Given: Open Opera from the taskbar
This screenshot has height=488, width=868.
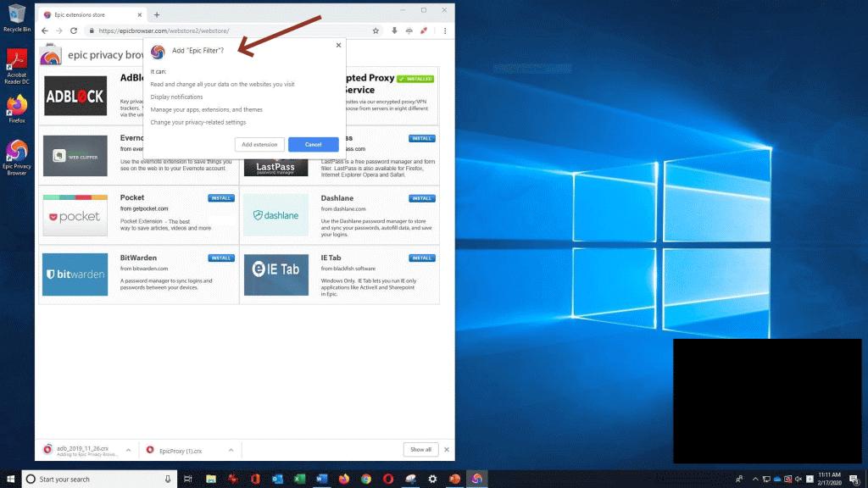Looking at the screenshot, I should coord(388,480).
